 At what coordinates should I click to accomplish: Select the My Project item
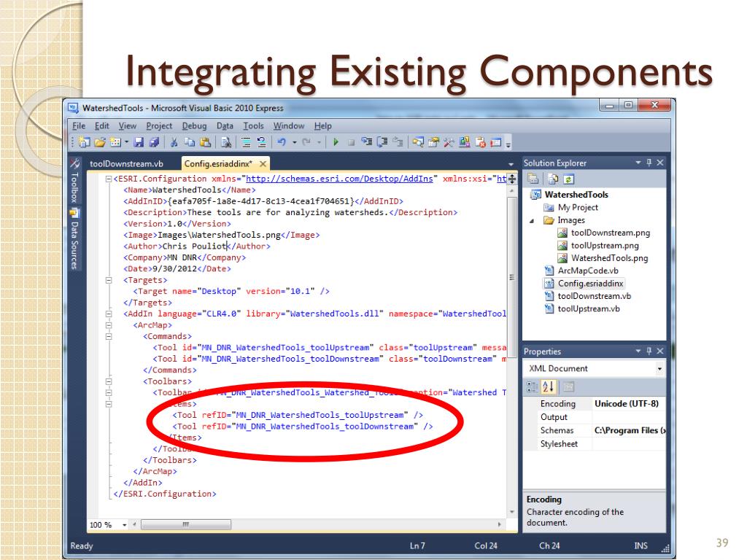click(578, 207)
